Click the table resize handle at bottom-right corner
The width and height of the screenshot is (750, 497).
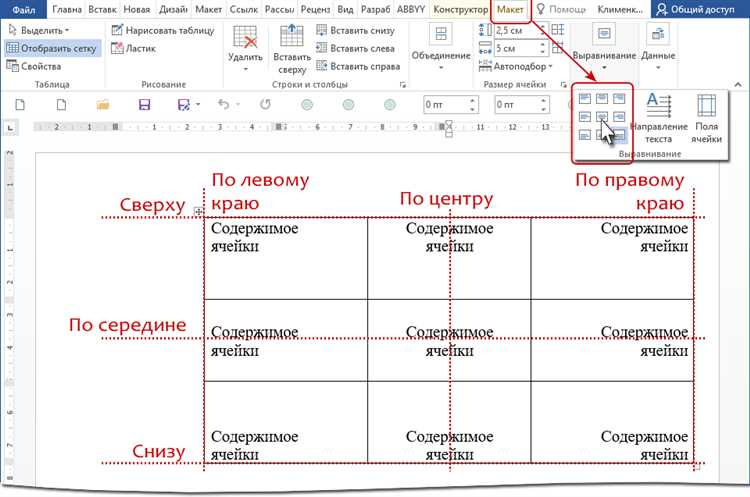coord(698,467)
